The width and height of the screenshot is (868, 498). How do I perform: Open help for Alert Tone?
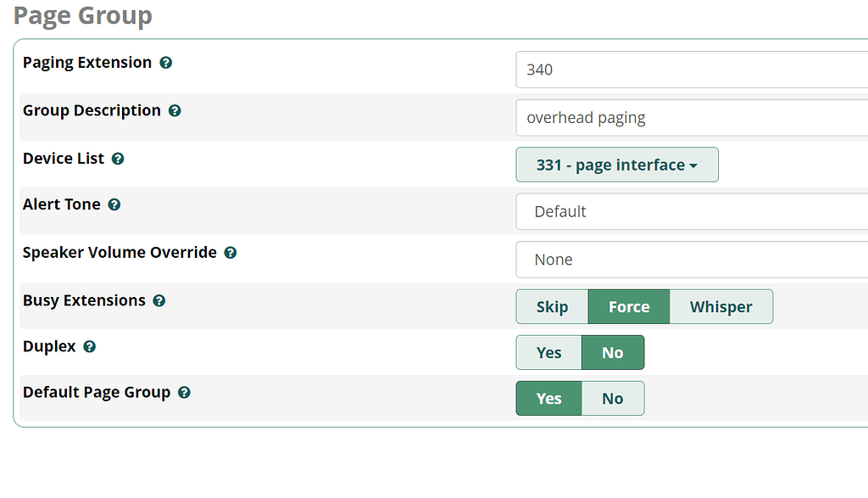point(113,204)
